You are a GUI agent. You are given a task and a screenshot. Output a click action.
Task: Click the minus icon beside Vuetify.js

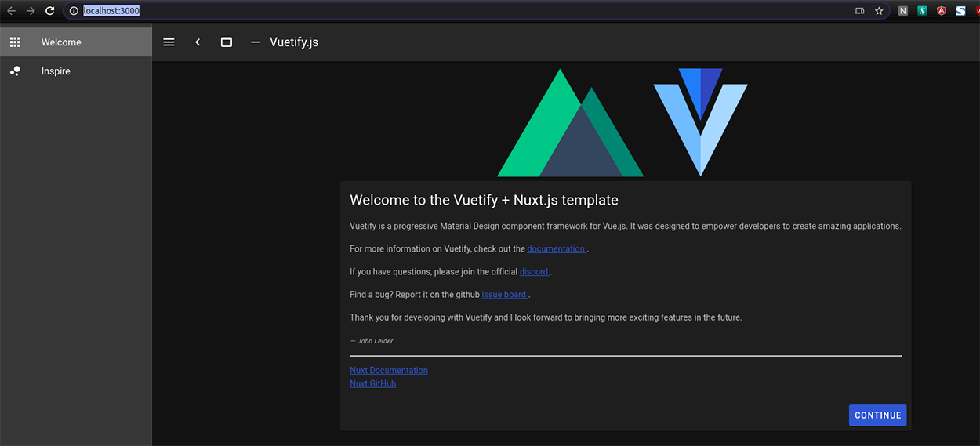coord(255,42)
